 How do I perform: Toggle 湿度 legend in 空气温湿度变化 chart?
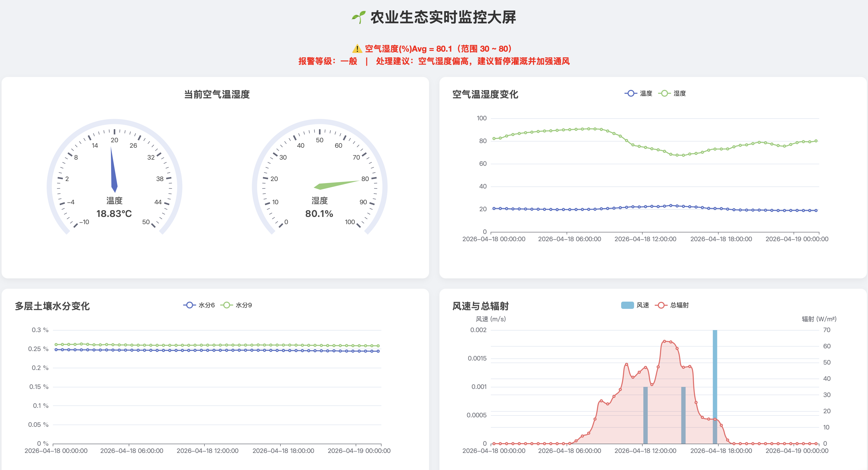tap(672, 93)
